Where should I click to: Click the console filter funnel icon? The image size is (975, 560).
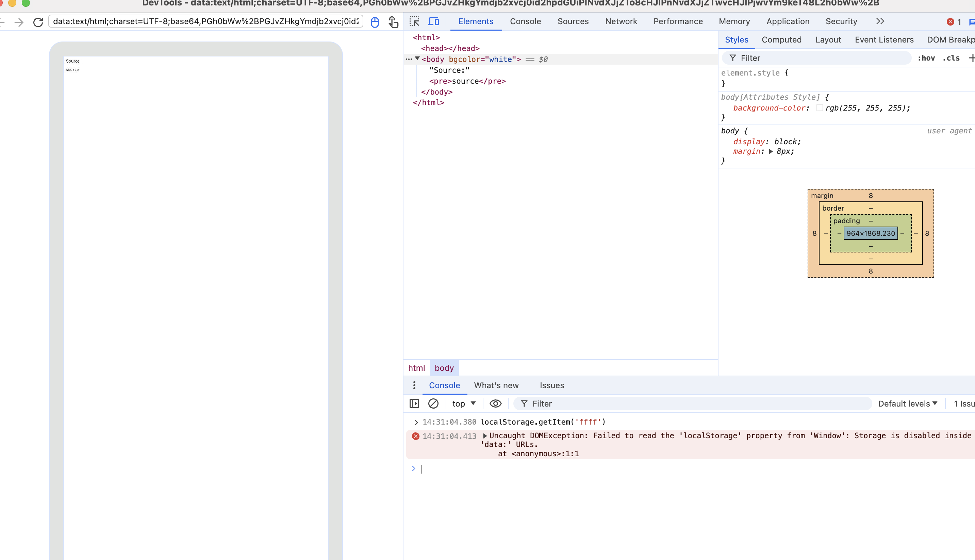coord(524,403)
